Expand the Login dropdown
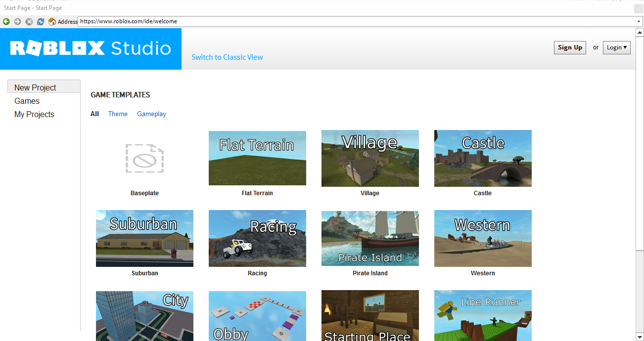644x341 pixels. point(616,47)
